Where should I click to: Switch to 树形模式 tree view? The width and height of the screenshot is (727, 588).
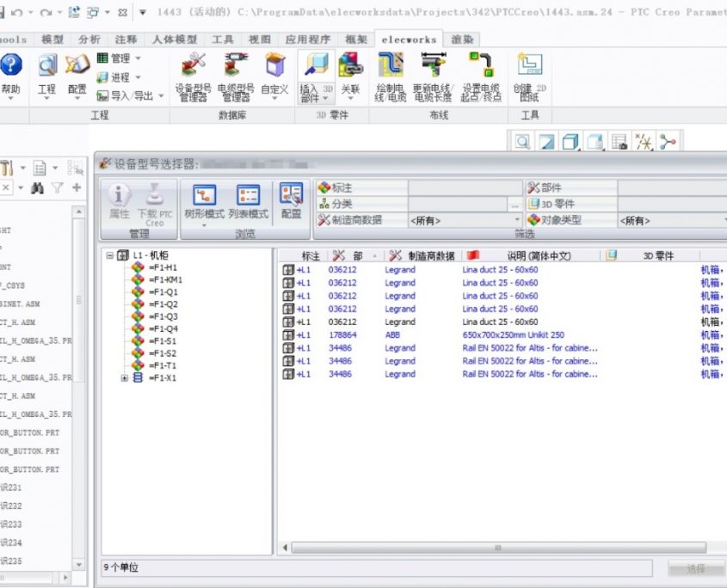click(x=204, y=203)
